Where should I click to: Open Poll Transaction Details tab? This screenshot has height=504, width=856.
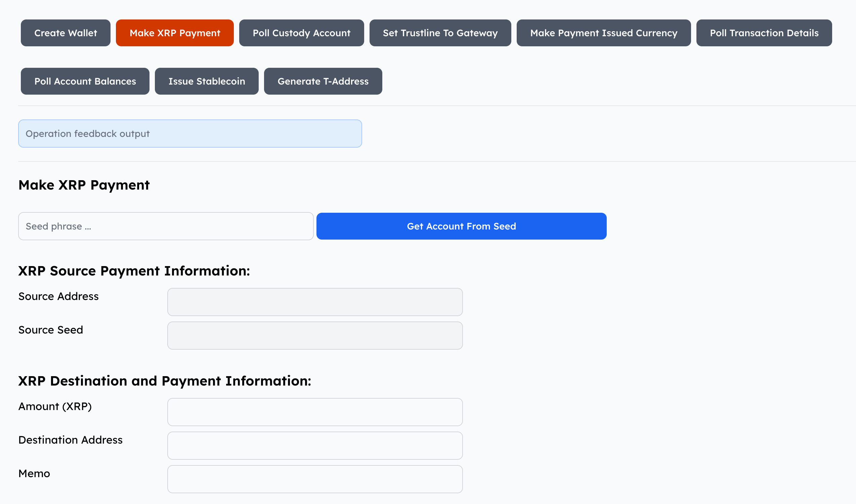(764, 33)
